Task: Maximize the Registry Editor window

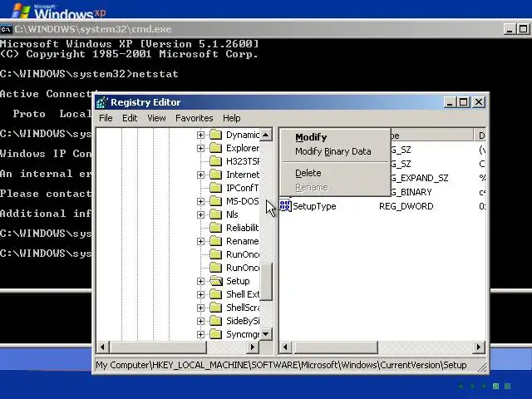Action: coord(464,102)
